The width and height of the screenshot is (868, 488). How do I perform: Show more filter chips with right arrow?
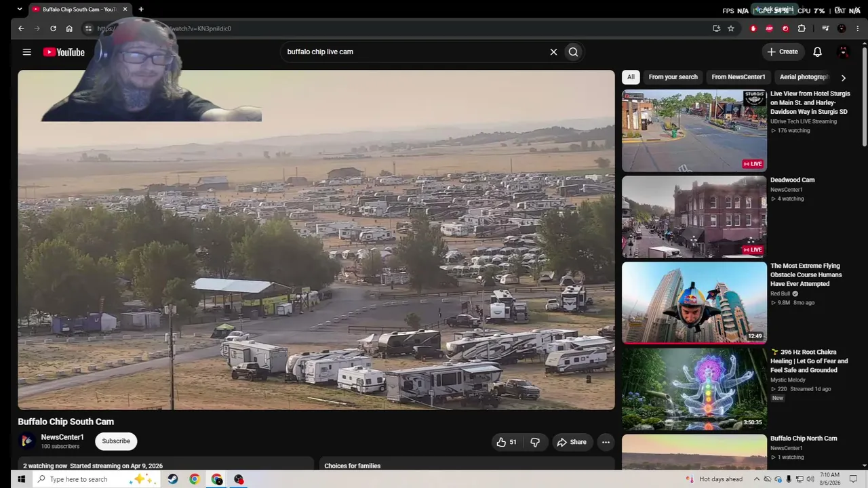coord(844,77)
